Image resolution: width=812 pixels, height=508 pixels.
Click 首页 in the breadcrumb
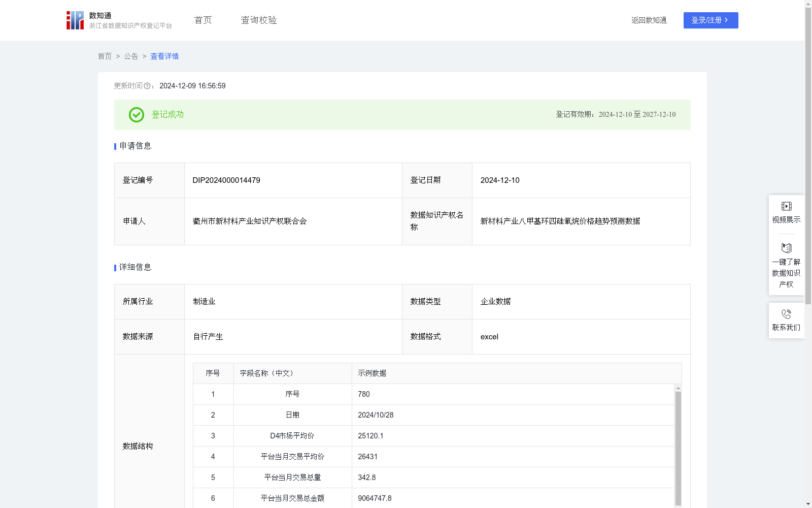click(x=105, y=56)
